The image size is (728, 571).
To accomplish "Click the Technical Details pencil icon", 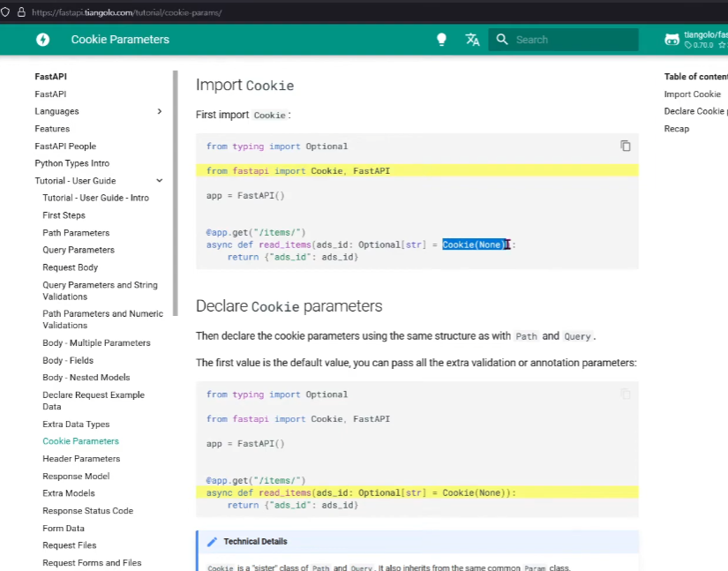I will coord(212,542).
